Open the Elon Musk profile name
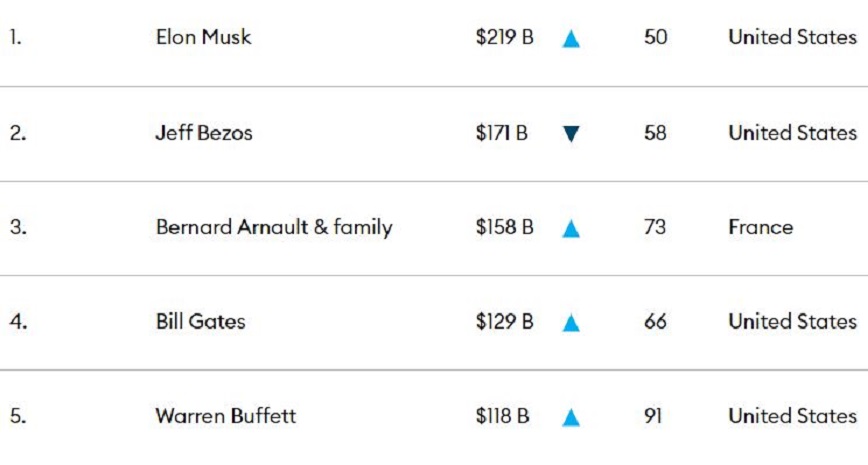Image resolution: width=868 pixels, height=465 pixels. coord(204,38)
